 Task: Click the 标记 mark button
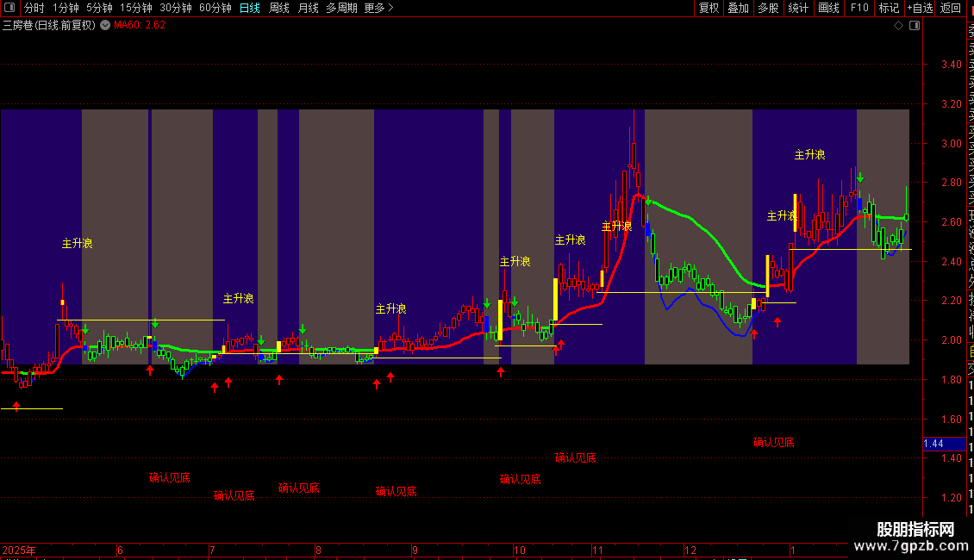coord(889,8)
